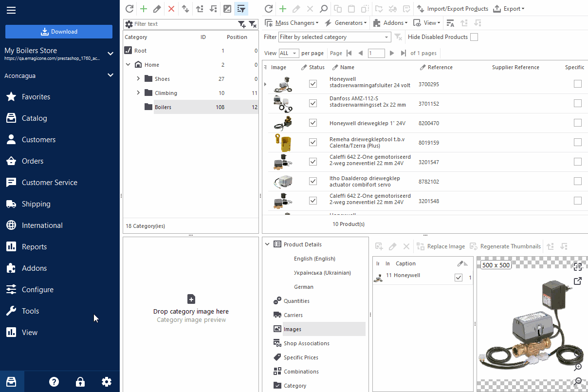This screenshot has height=392, width=588.
Task: Click the text-format column icon beside View
Action: click(450, 23)
